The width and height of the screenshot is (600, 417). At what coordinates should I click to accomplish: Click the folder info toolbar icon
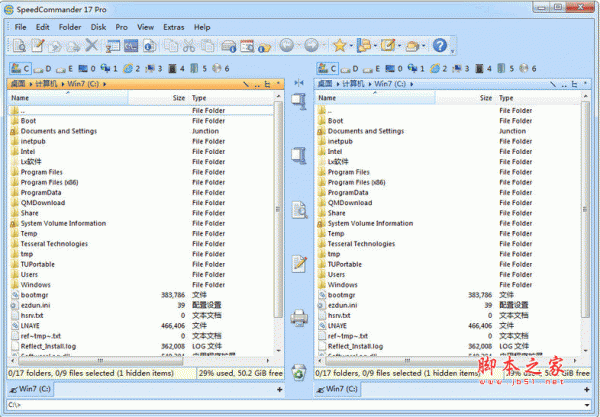264,47
